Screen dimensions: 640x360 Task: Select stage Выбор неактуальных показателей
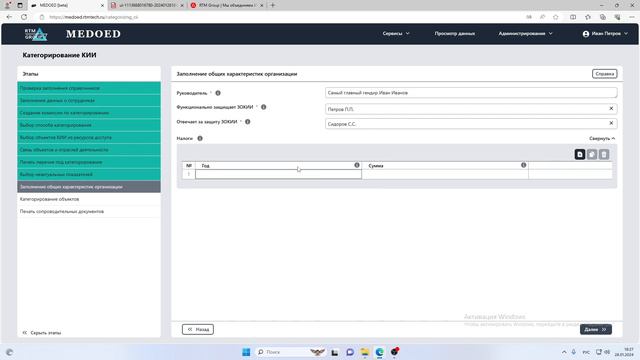(89, 174)
